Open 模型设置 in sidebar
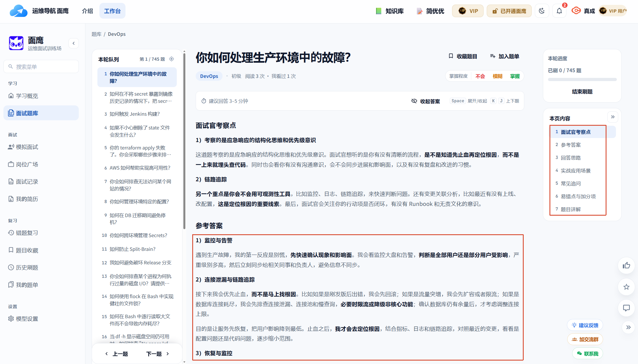The image size is (638, 364). click(41, 319)
